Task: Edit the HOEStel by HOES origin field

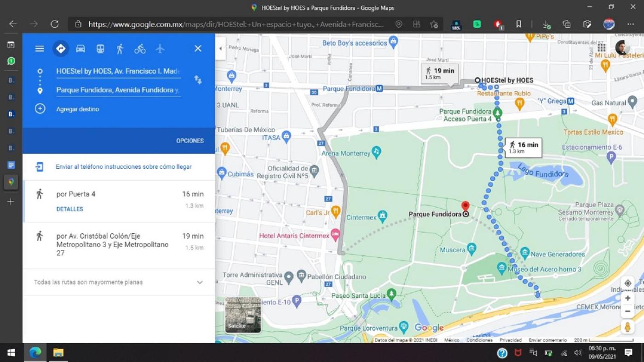Action: 118,71
